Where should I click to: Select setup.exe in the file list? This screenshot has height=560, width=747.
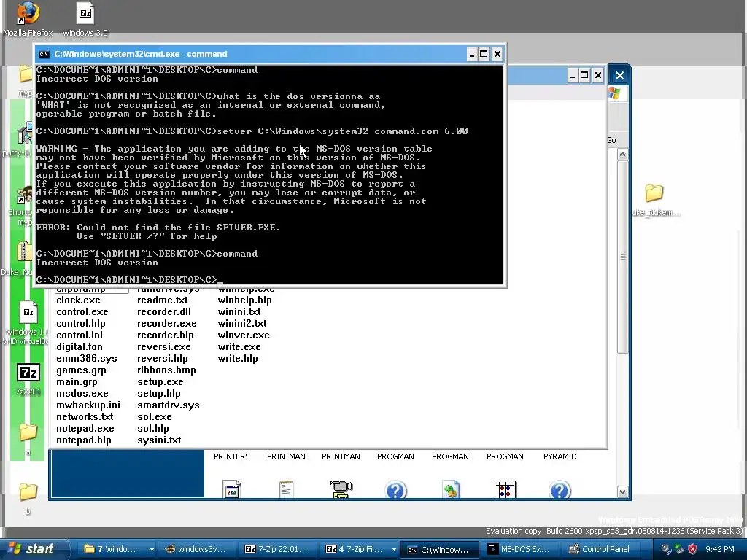pyautogui.click(x=160, y=382)
